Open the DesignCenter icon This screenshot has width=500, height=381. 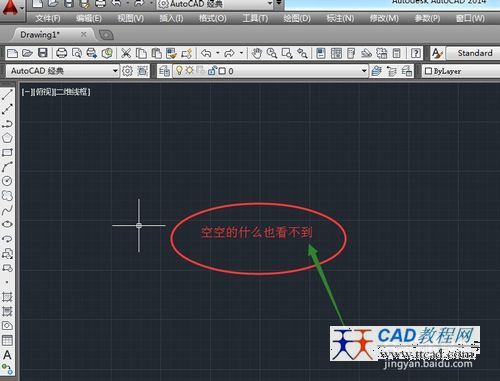[x=336, y=53]
